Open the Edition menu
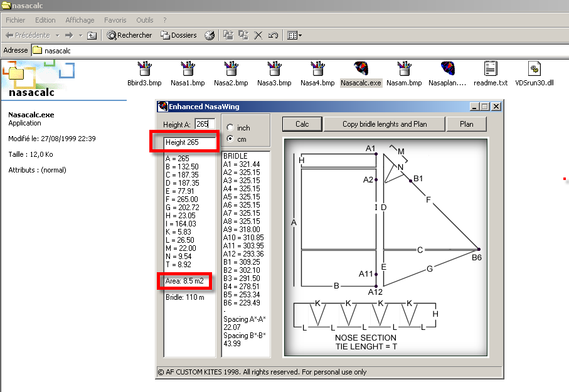 point(45,20)
